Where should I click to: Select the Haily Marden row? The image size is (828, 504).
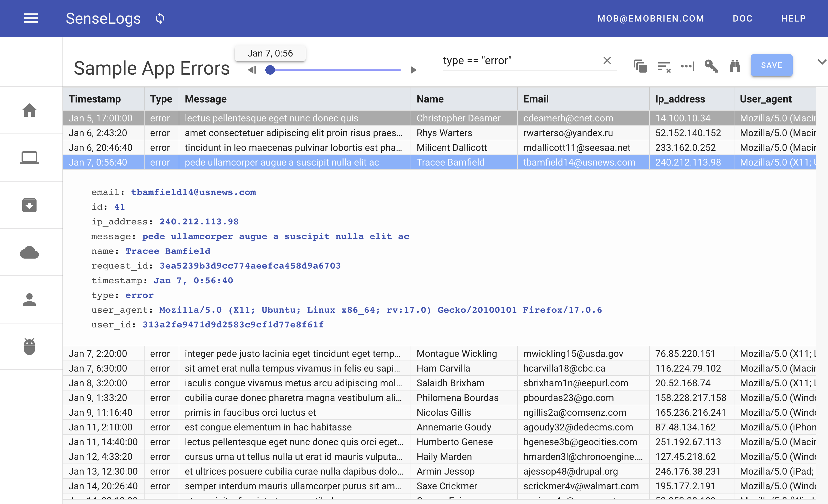(x=439, y=457)
